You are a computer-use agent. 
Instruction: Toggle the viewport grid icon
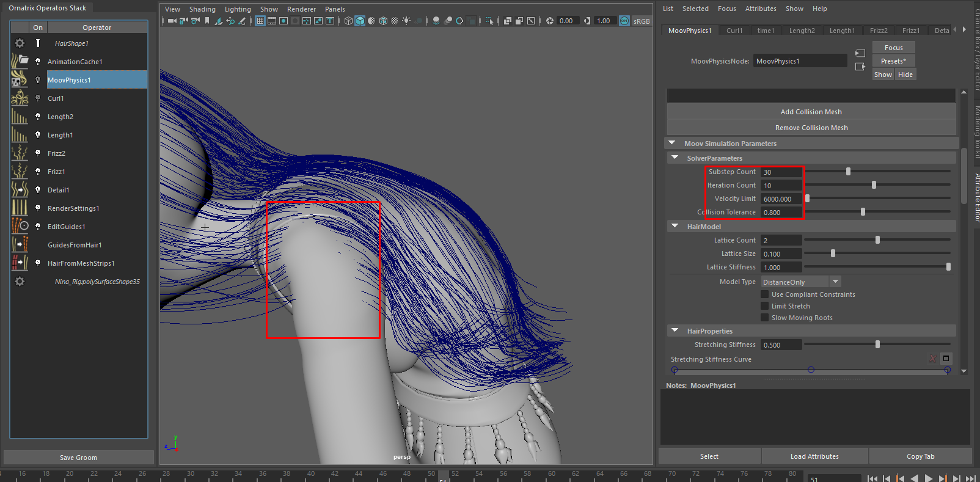point(260,21)
